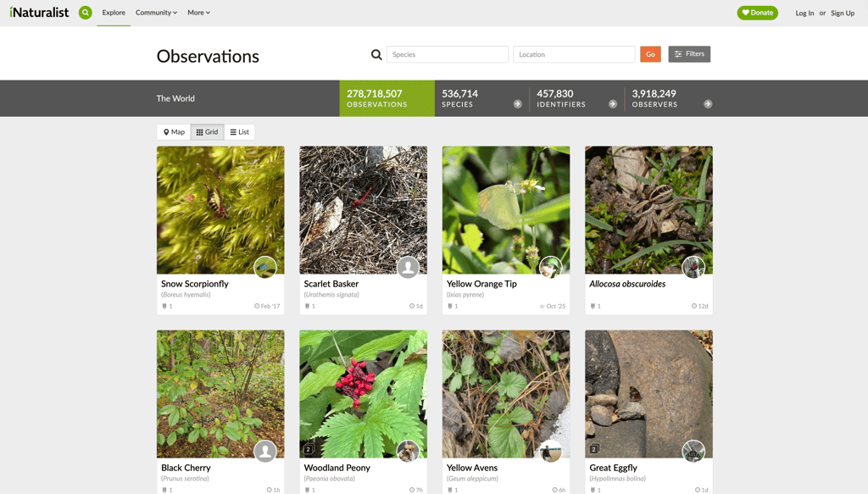
Task: Expand the Community dropdown menu
Action: click(x=156, y=13)
